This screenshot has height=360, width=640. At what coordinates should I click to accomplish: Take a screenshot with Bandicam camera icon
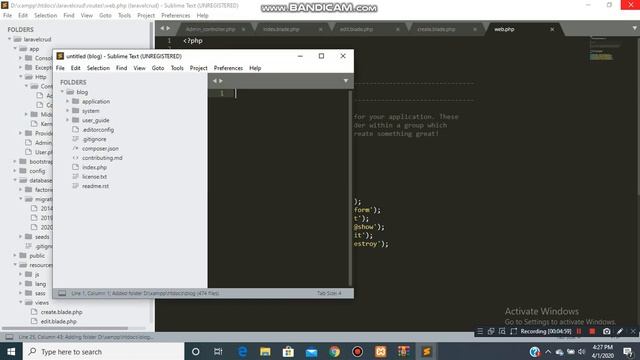(x=607, y=331)
